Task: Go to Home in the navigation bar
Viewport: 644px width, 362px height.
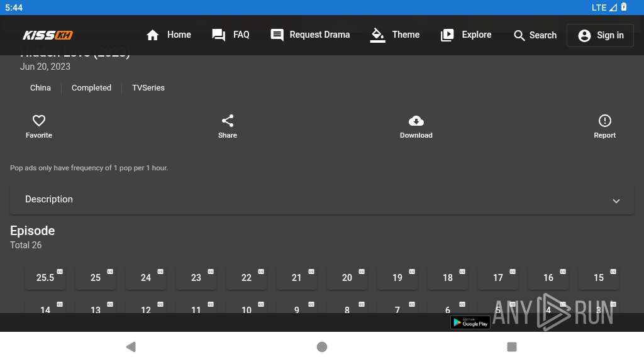Action: coord(169,35)
